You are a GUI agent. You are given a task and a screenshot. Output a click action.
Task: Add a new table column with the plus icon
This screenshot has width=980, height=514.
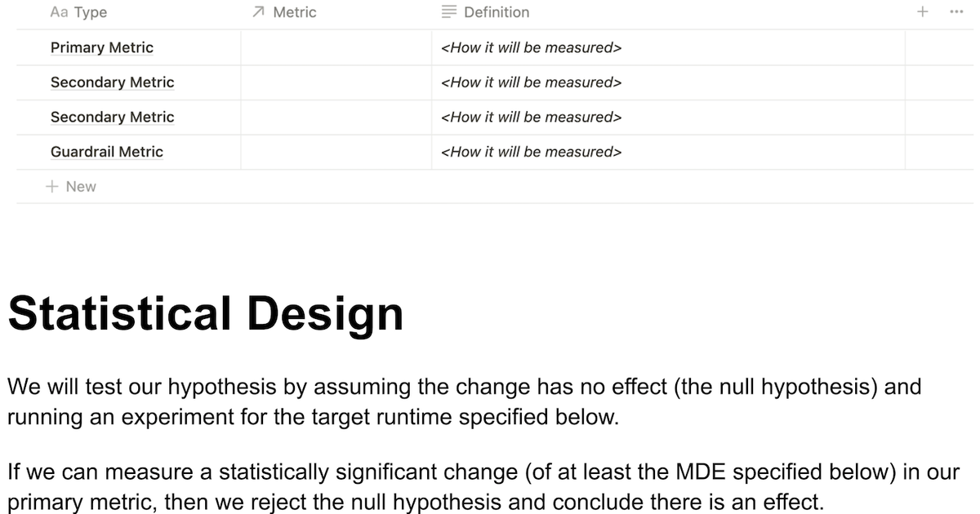pos(922,12)
